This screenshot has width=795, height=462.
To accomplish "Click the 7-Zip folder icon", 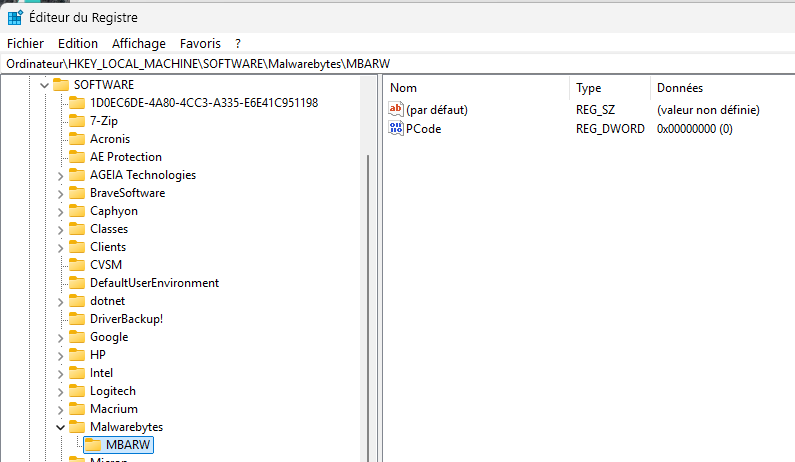I will (x=77, y=121).
